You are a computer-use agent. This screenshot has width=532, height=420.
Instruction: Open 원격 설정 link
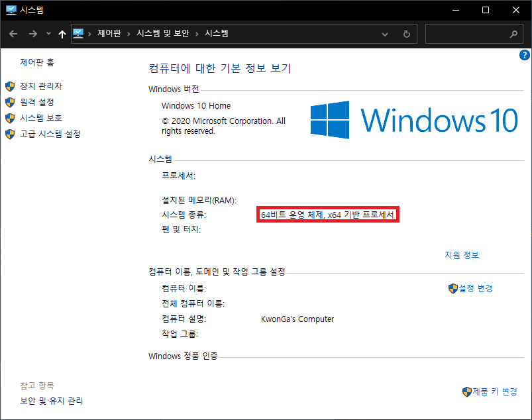37,102
